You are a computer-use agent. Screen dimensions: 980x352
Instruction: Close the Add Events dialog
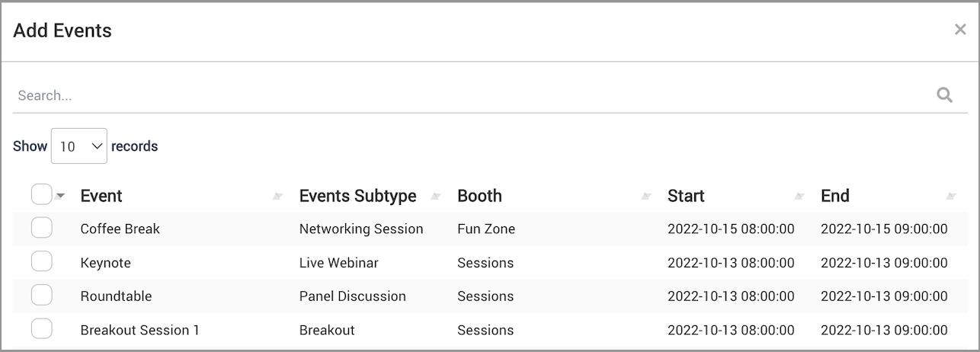point(960,30)
